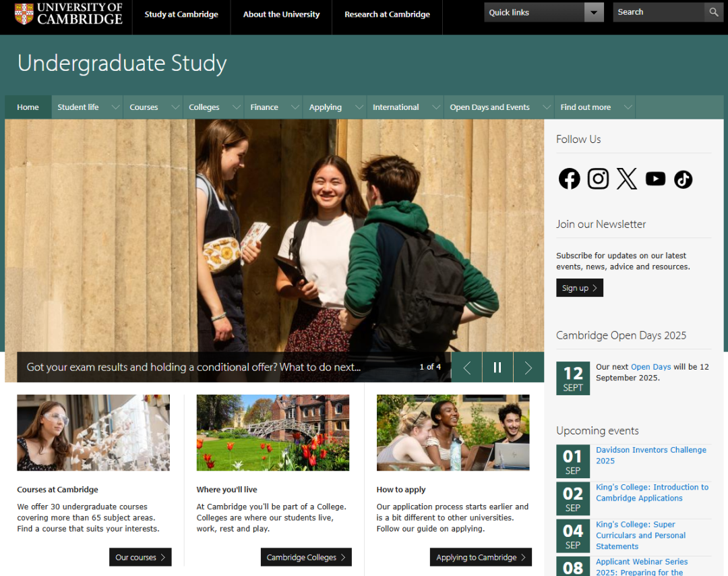Screen dimensions: 728x576
Task: Open About the University in top bar
Action: [281, 14]
